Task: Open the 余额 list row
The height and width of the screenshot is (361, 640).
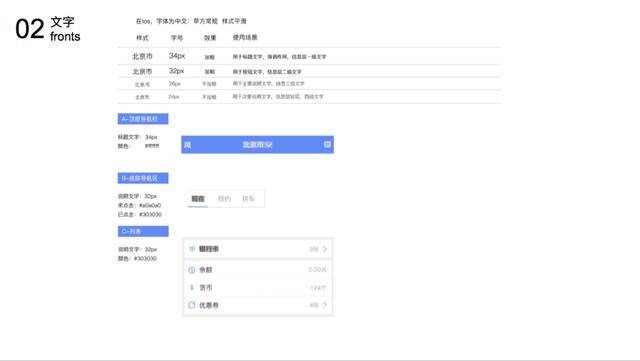Action: (258, 270)
